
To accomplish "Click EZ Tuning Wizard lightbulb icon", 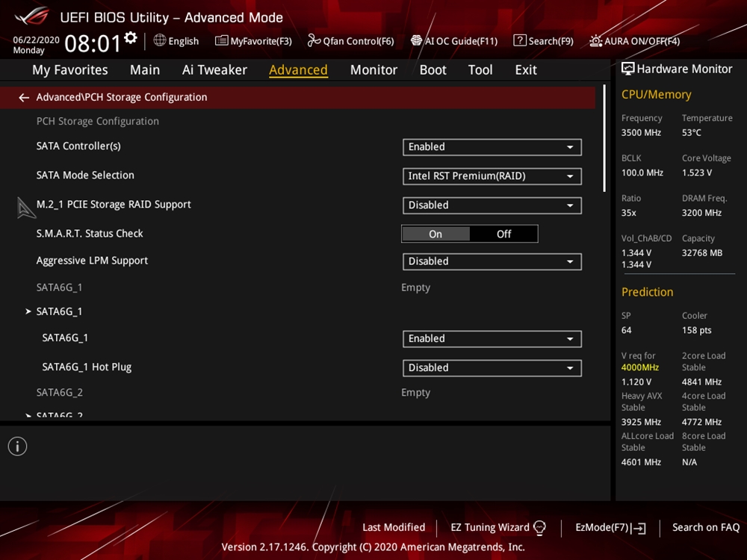I will click(539, 528).
